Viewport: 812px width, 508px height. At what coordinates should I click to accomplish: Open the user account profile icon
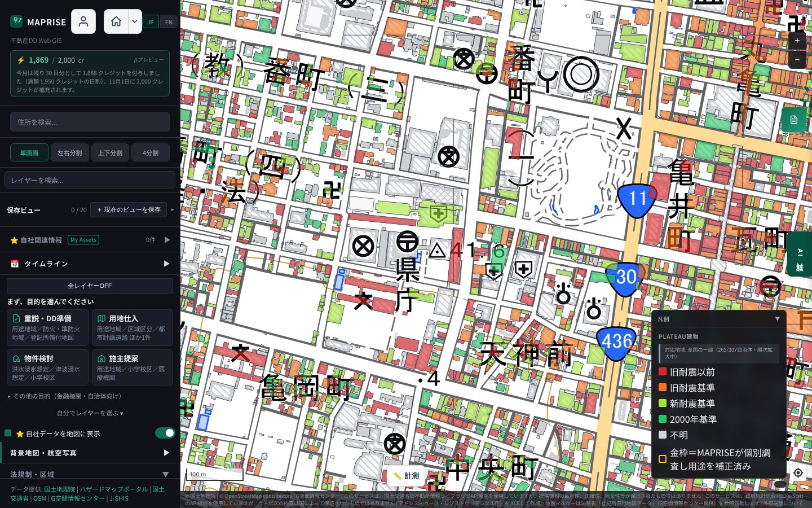pyautogui.click(x=83, y=21)
